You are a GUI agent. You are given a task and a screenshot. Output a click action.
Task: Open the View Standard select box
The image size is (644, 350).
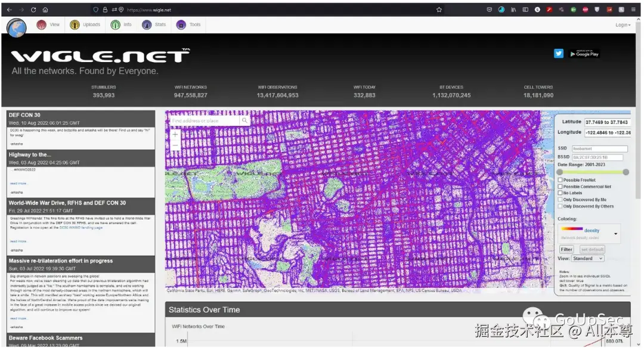[x=587, y=258]
